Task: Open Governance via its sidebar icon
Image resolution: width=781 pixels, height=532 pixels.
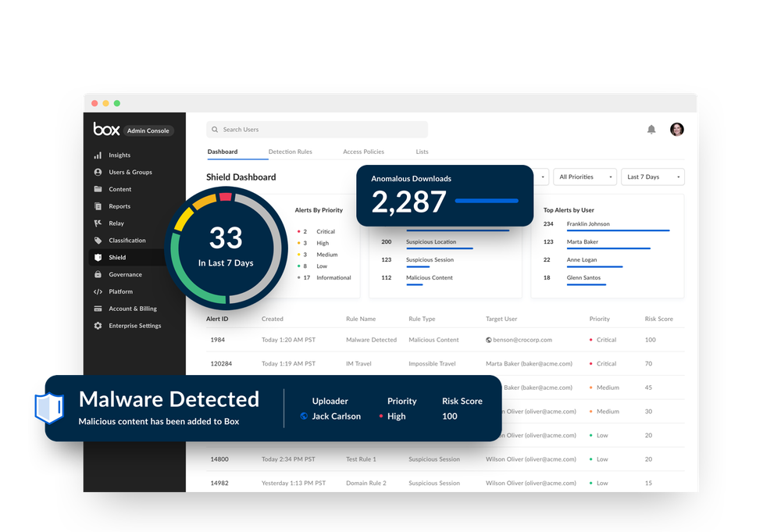Action: pyautogui.click(x=96, y=274)
